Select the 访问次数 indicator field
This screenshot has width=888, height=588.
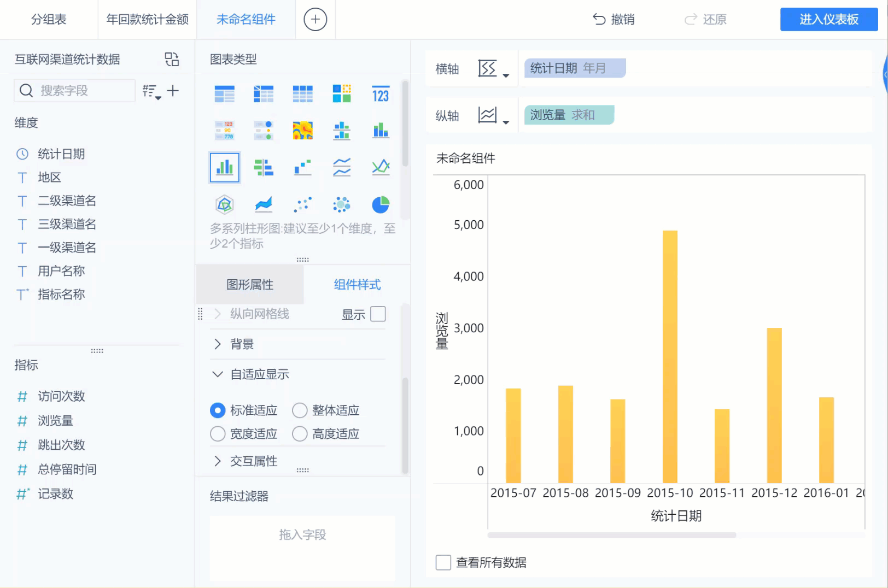tap(61, 396)
